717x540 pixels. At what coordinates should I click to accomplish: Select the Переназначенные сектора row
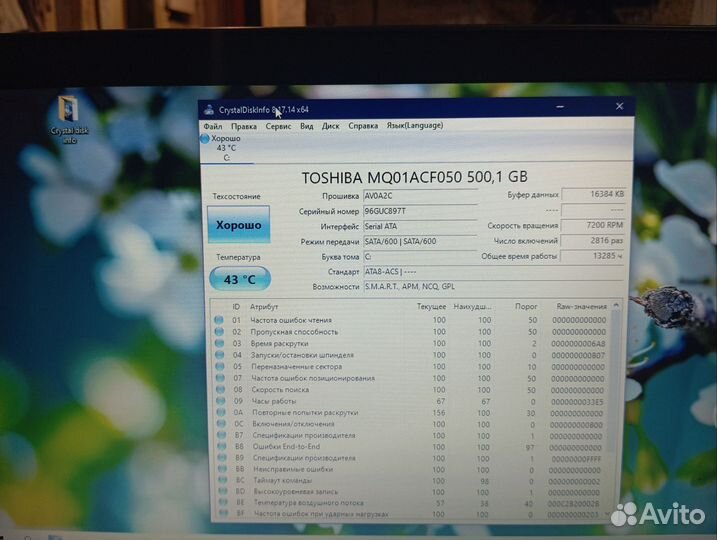pyautogui.click(x=411, y=367)
